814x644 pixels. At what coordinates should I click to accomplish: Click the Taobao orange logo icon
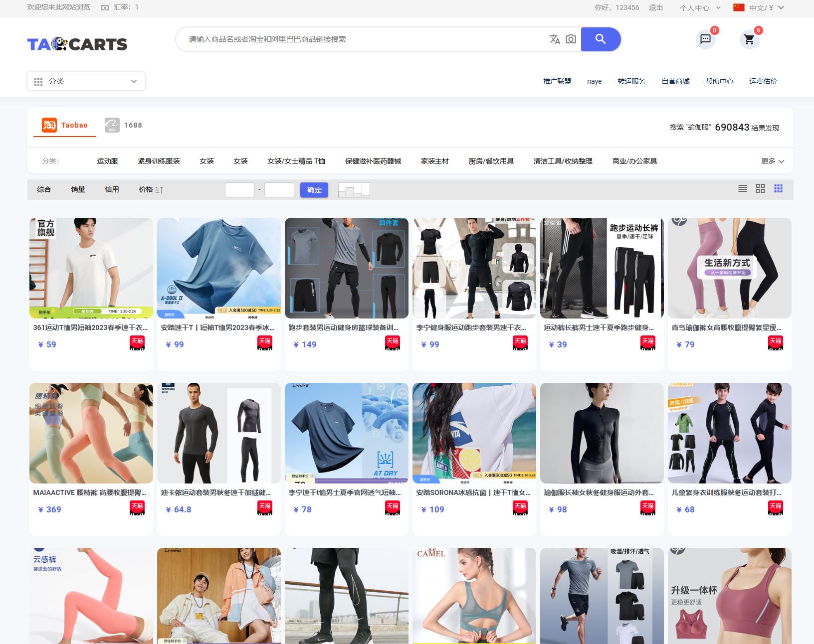49,125
